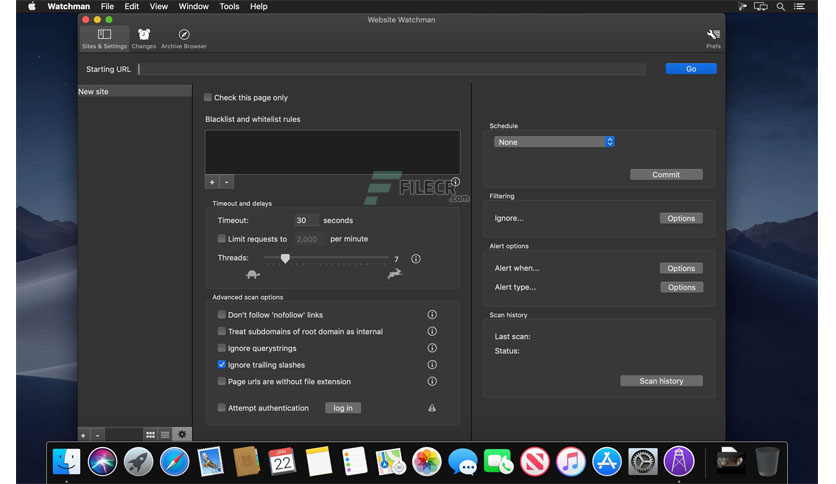
Task: Toggle Don't follow 'nofollow' links
Action: click(x=221, y=314)
